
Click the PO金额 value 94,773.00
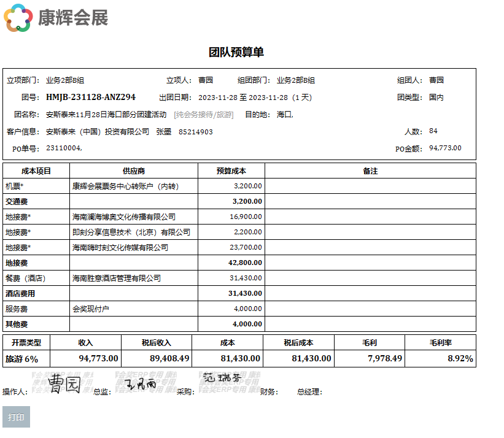tap(445, 148)
